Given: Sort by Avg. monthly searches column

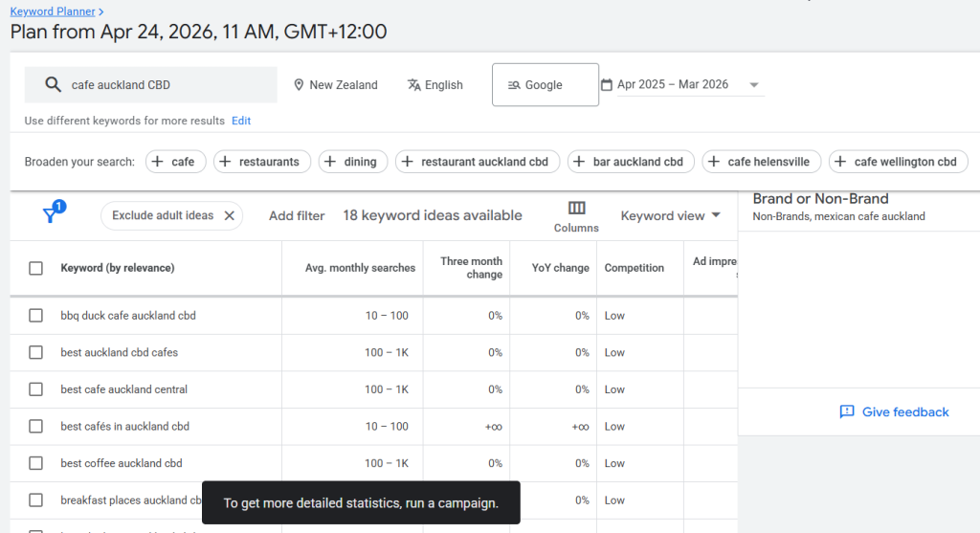Looking at the screenshot, I should click(360, 268).
